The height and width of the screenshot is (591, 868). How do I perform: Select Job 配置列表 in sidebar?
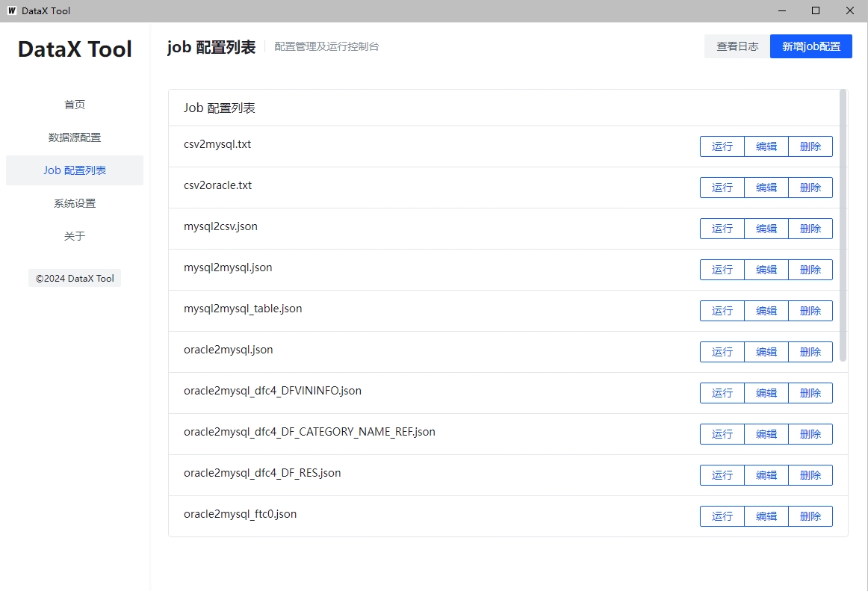[x=75, y=170]
